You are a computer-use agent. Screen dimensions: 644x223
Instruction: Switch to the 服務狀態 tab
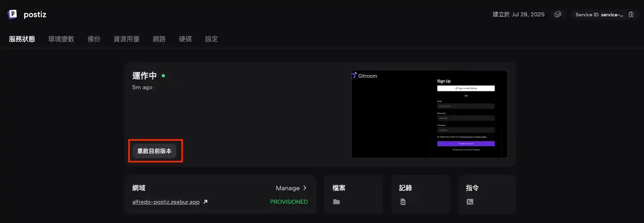point(22,39)
